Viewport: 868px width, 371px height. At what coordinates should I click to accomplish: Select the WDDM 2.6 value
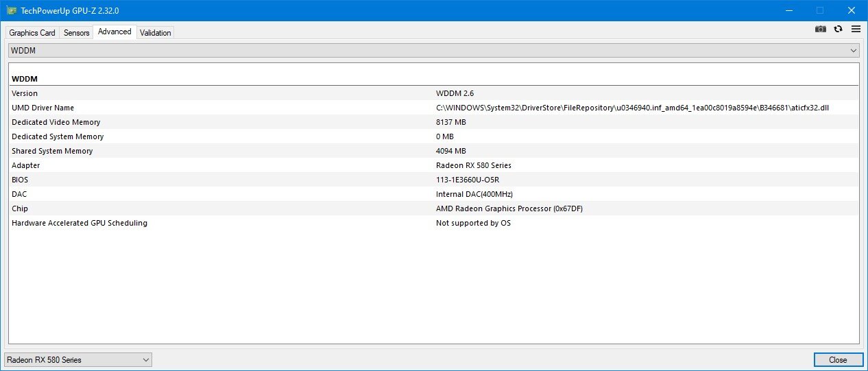point(457,93)
